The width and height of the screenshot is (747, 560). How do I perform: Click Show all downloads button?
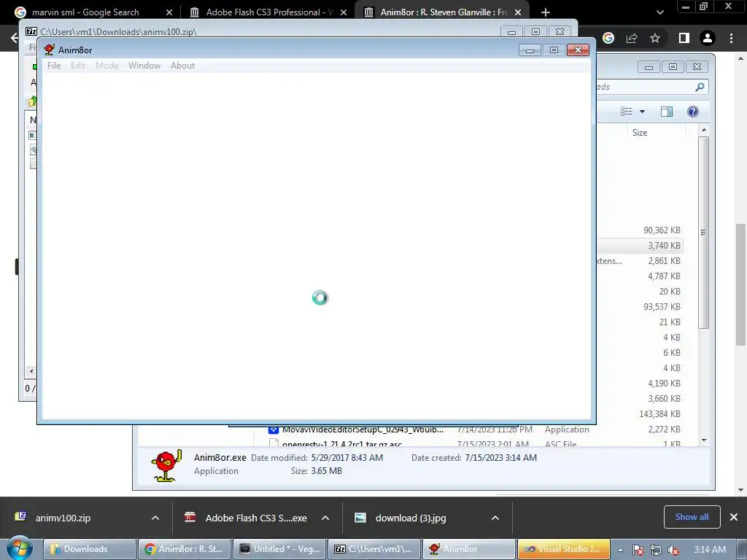click(x=692, y=517)
